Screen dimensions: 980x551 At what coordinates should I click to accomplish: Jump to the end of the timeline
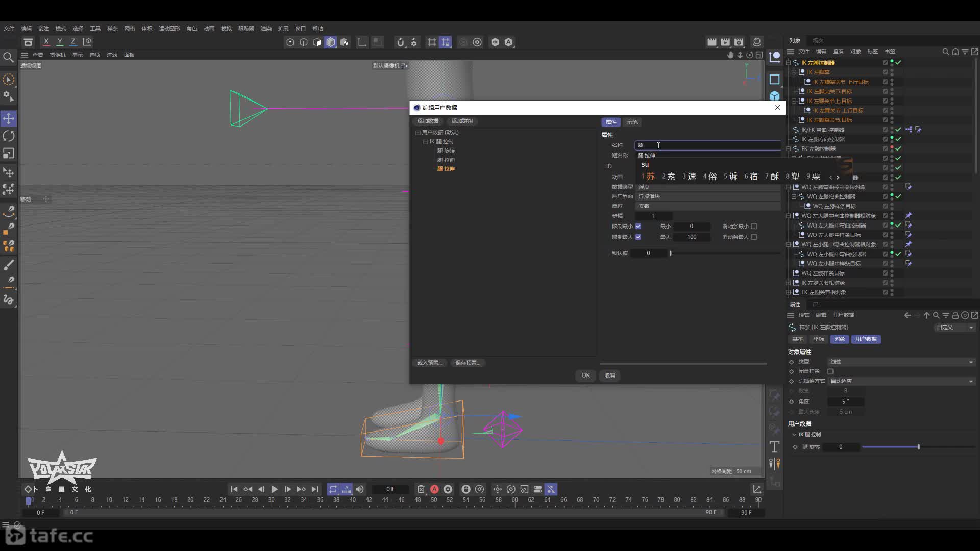tap(315, 489)
